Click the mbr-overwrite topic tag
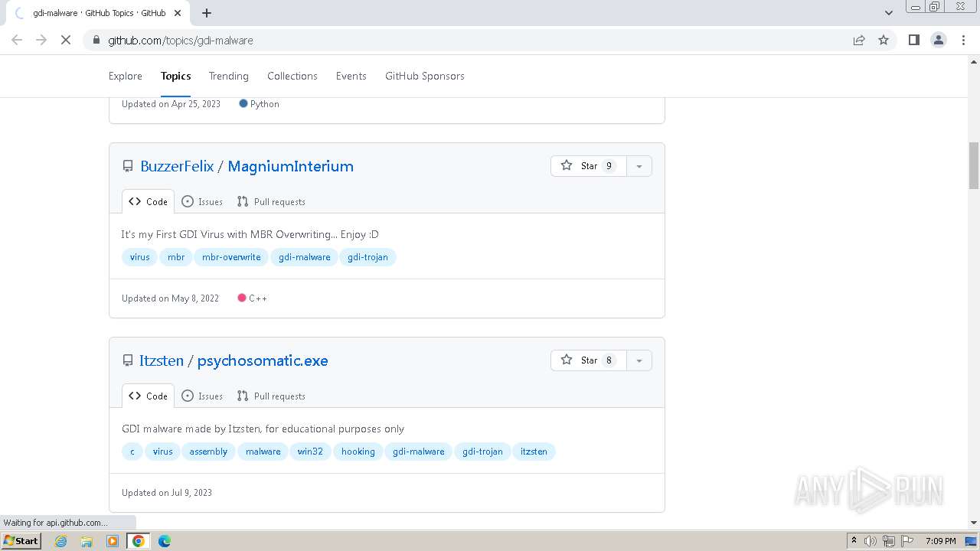 [x=231, y=257]
